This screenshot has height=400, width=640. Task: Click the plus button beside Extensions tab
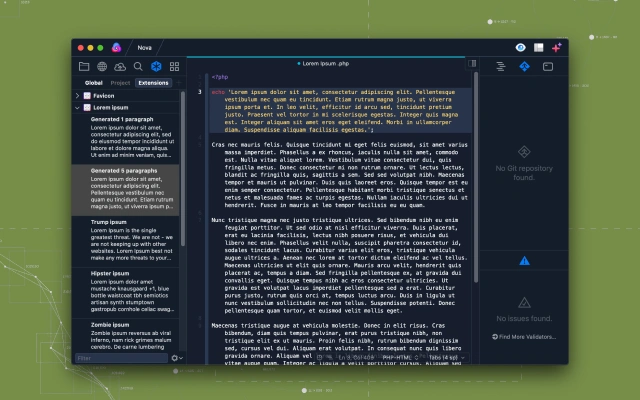(178, 83)
